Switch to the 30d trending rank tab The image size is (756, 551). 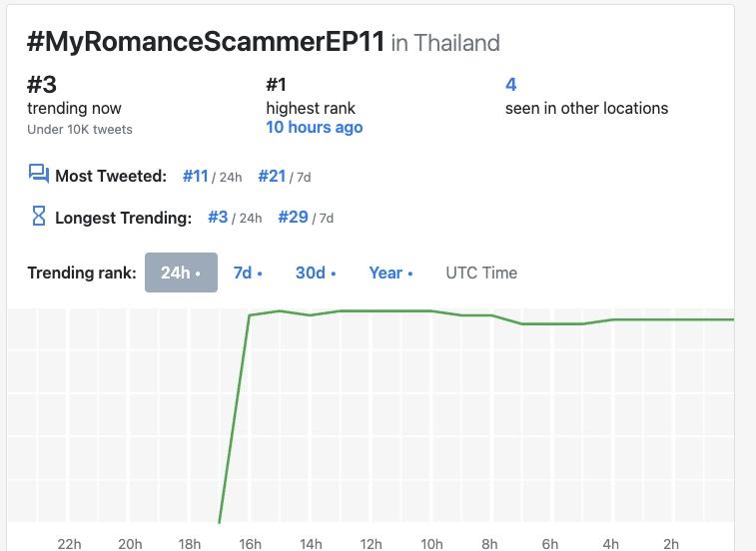pos(315,273)
